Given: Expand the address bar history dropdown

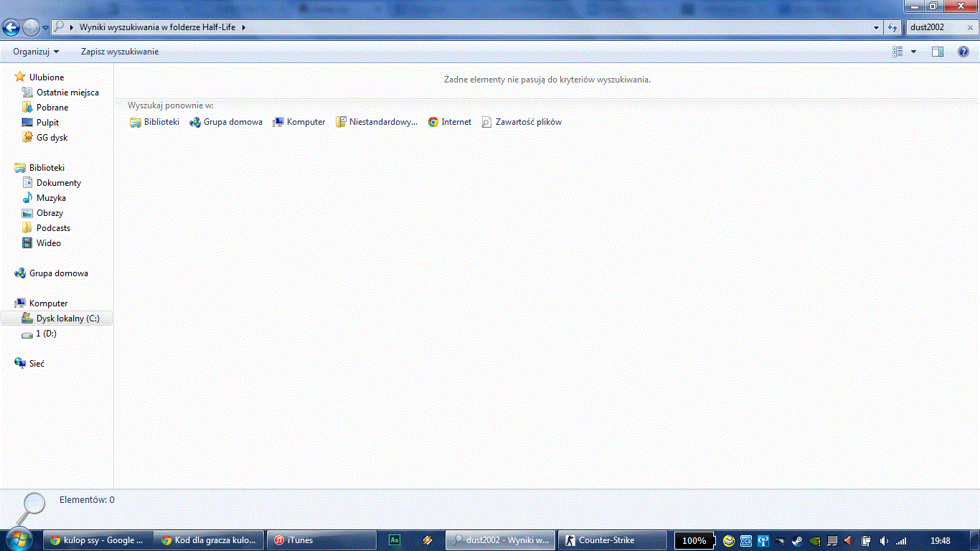Looking at the screenshot, I should pos(877,27).
